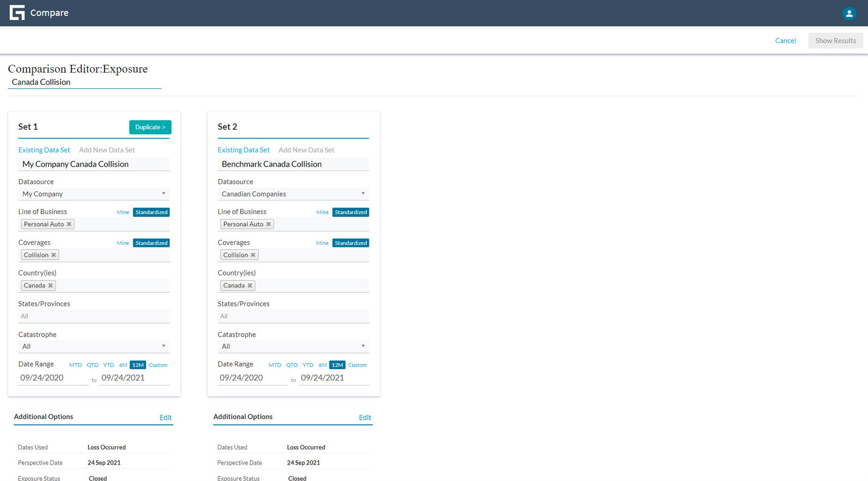Remove the Personal Auto tag in Set 1

click(70, 224)
